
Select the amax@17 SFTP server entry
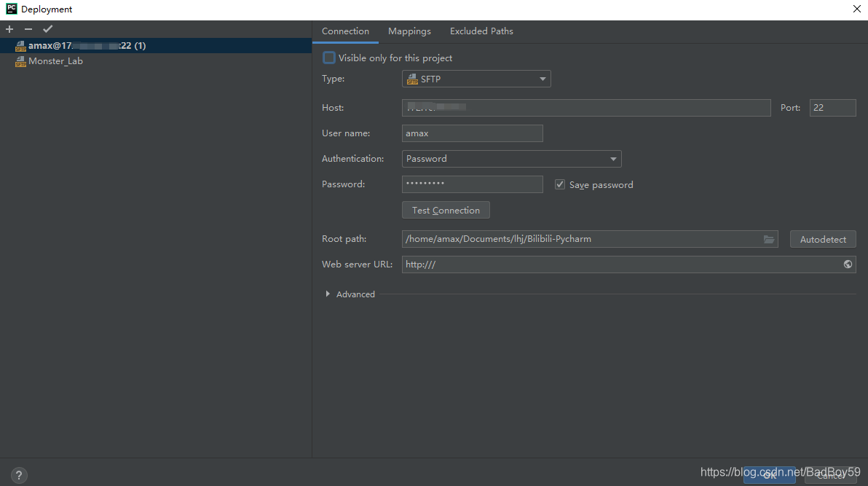point(156,45)
